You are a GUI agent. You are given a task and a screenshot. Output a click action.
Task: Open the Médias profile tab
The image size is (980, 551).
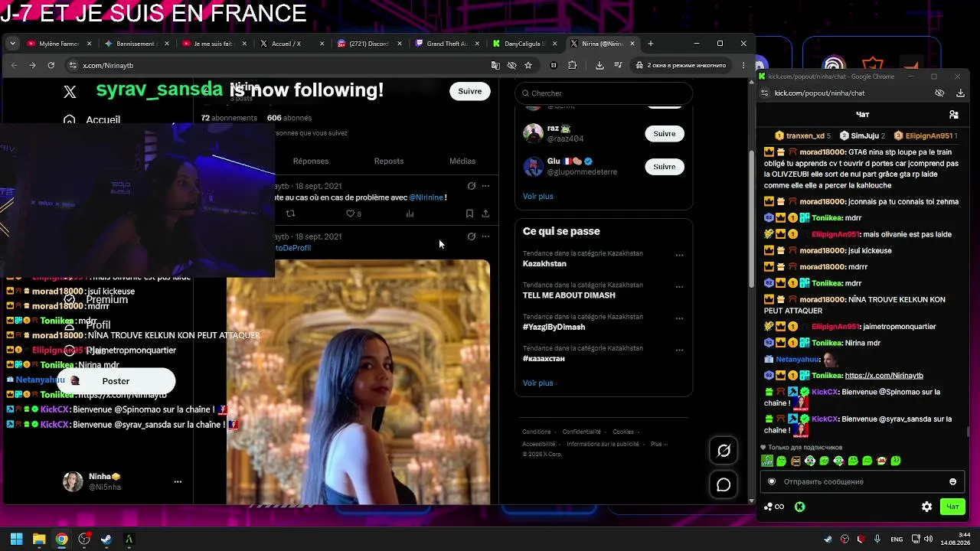pos(462,161)
